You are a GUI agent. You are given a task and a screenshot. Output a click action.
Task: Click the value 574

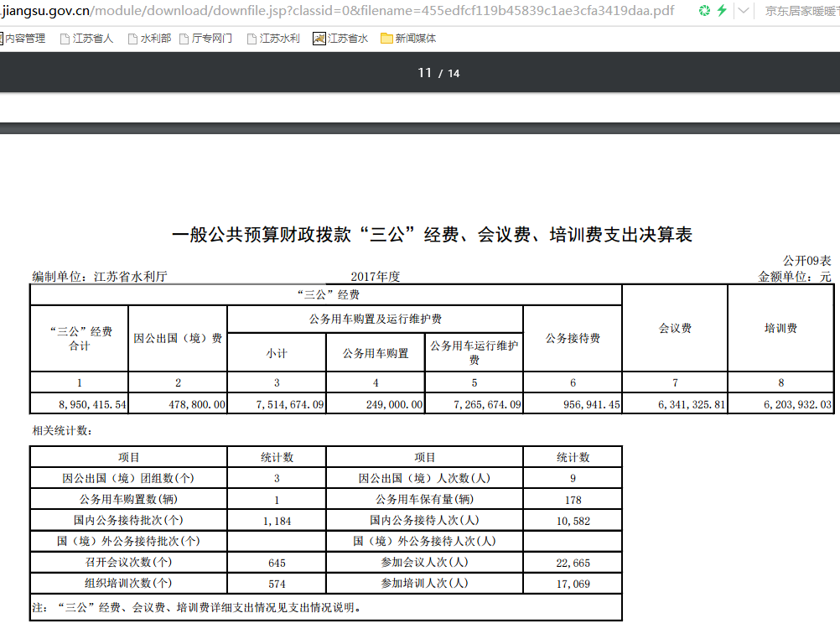[277, 585]
